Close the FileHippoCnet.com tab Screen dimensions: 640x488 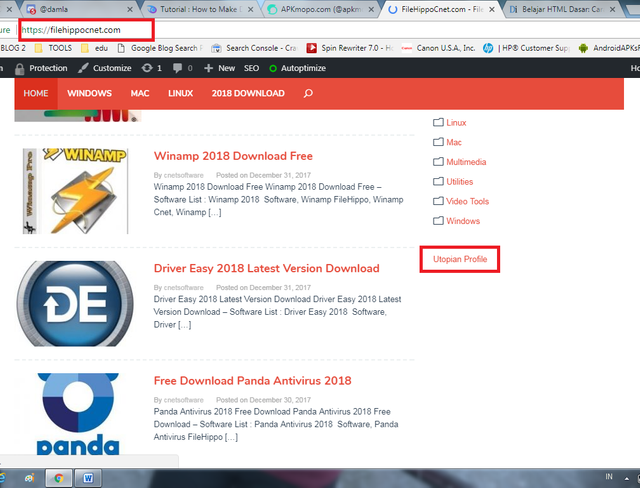coord(492,9)
